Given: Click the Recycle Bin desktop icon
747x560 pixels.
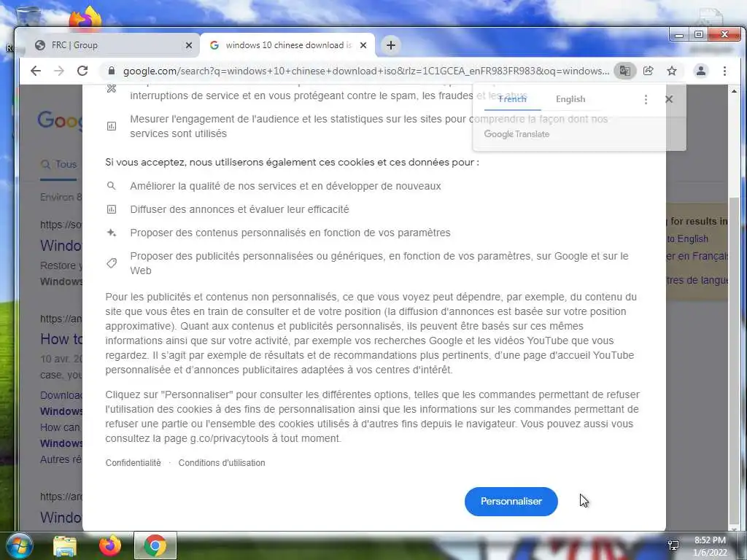Looking at the screenshot, I should coord(28,17).
